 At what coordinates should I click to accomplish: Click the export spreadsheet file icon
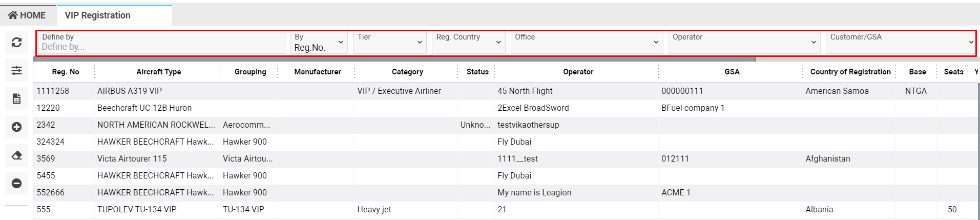(16, 98)
